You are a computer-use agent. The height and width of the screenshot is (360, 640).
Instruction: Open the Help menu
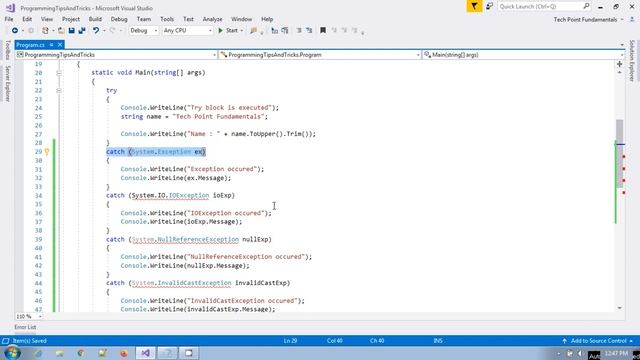pyautogui.click(x=267, y=19)
